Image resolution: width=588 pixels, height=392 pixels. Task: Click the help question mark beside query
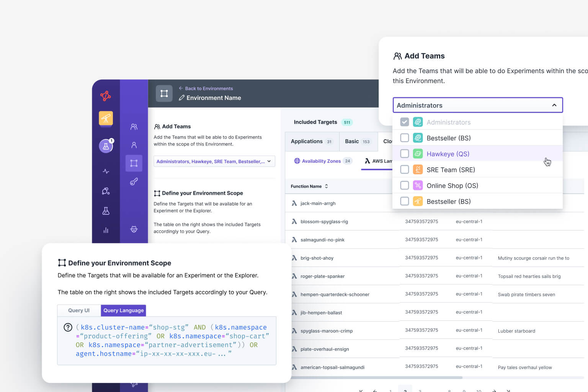pyautogui.click(x=68, y=327)
